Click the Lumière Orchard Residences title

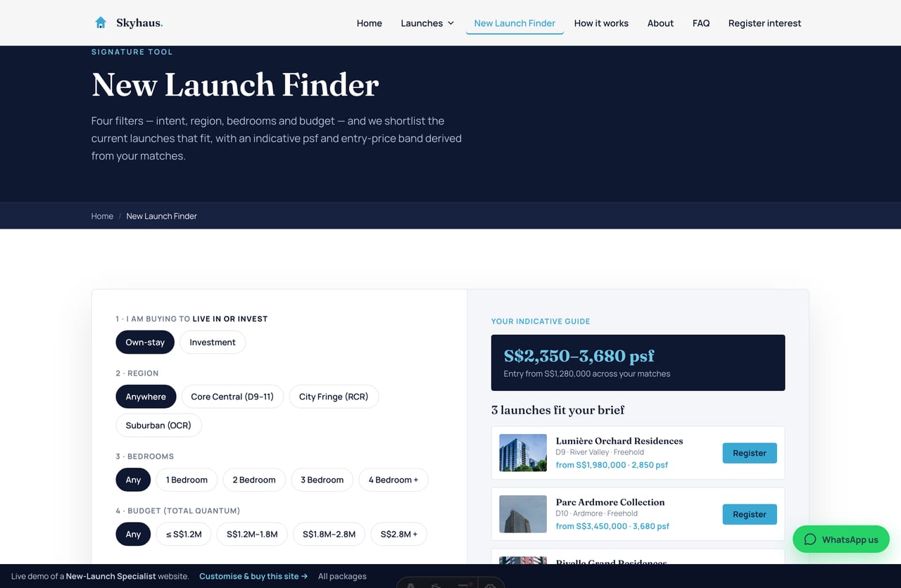[x=619, y=440]
